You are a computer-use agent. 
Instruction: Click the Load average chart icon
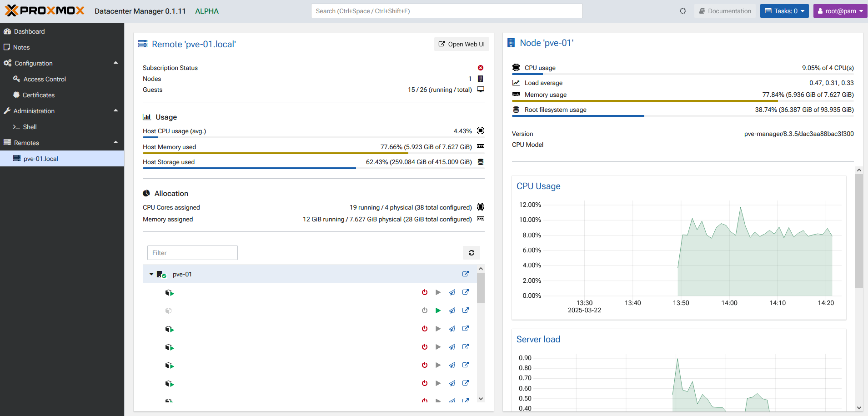[516, 83]
